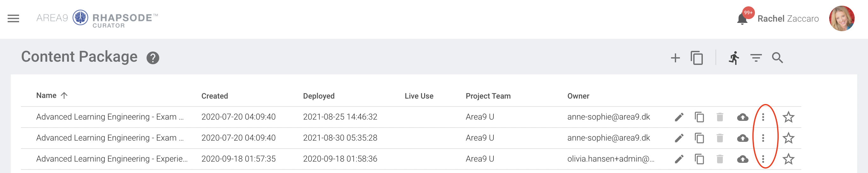Open notifications bell with 99+ badge

pos(742,18)
